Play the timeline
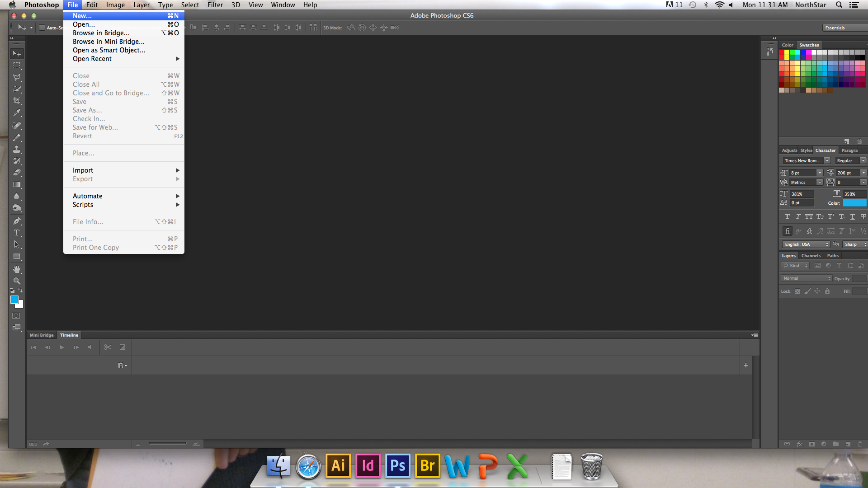This screenshot has width=868, height=488. pyautogui.click(x=62, y=347)
